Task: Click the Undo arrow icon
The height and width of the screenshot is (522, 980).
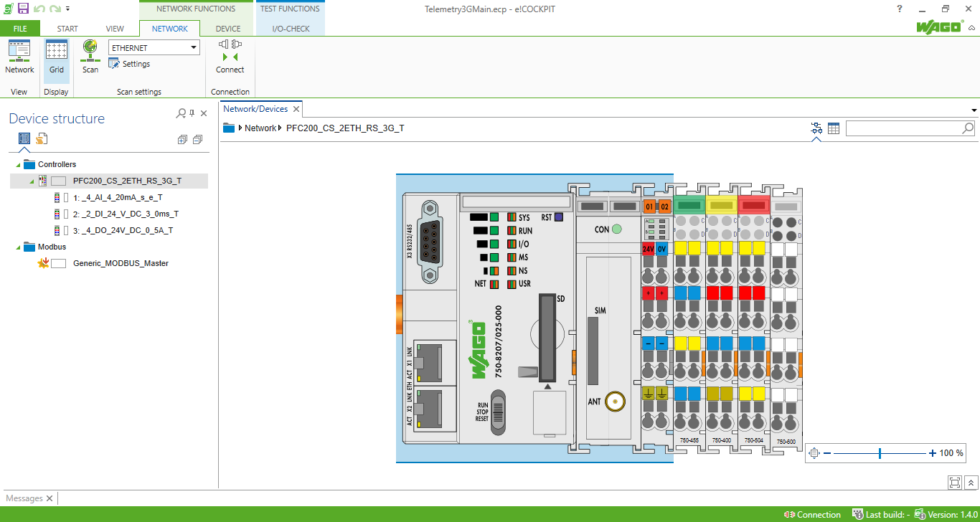Action: [x=39, y=9]
